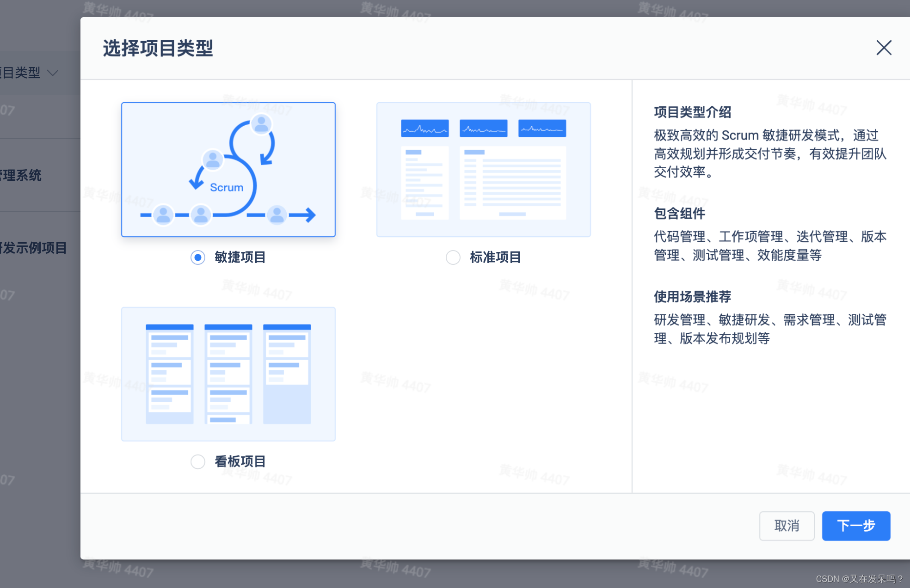Open 管理系统 project in background list
Image resolution: width=910 pixels, height=588 pixels.
click(x=21, y=175)
